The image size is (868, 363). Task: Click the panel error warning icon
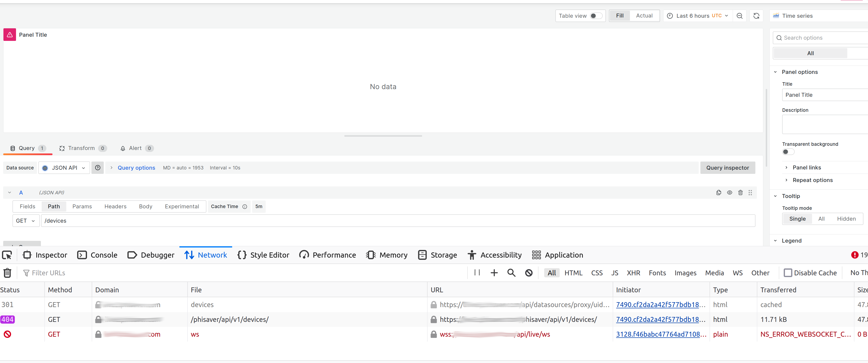[10, 35]
